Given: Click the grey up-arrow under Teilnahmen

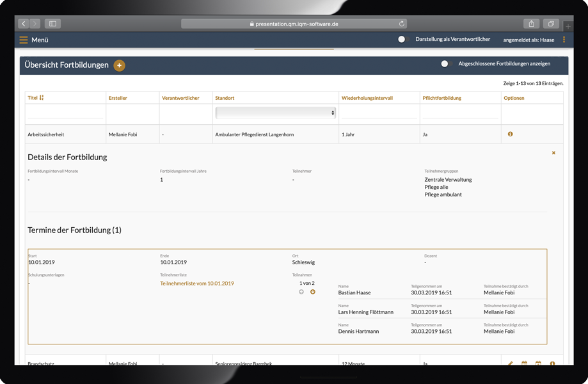Looking at the screenshot, I should click(x=301, y=292).
